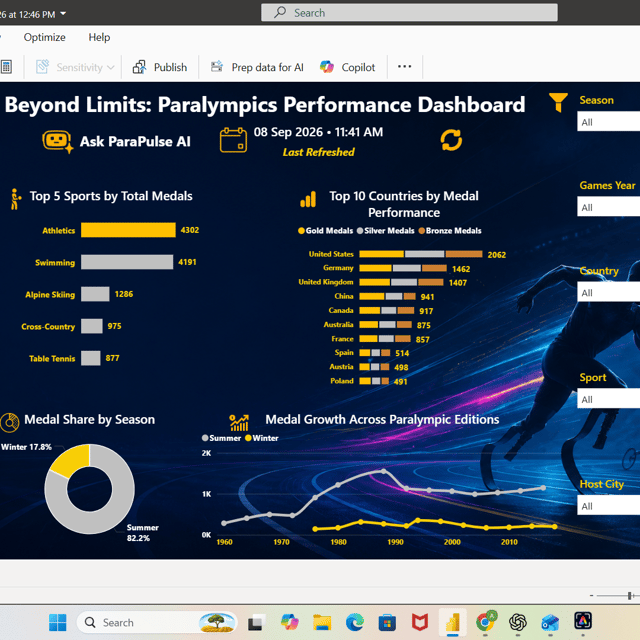Open the Optimize ribbon tab
The width and height of the screenshot is (640, 640).
point(44,37)
